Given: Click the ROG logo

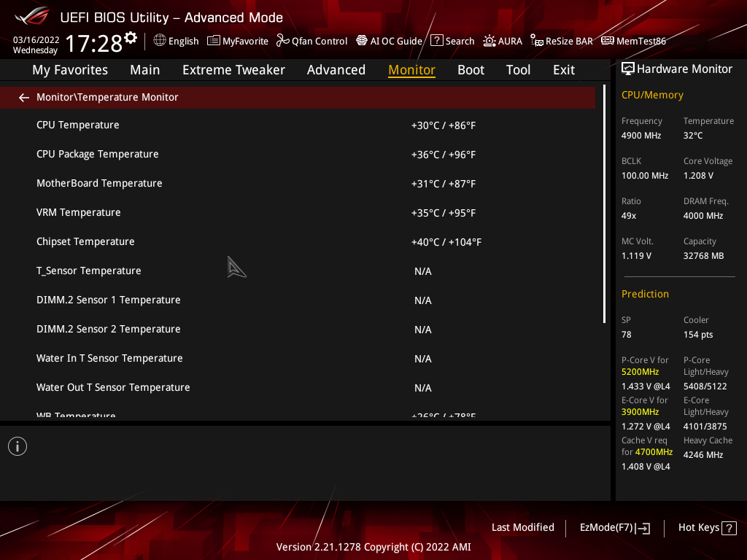Looking at the screenshot, I should tap(32, 16).
